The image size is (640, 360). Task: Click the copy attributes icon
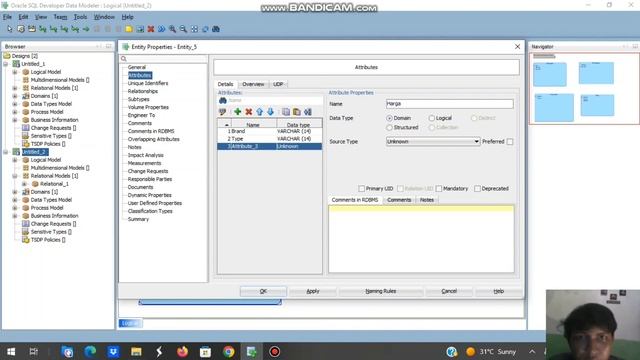point(286,111)
